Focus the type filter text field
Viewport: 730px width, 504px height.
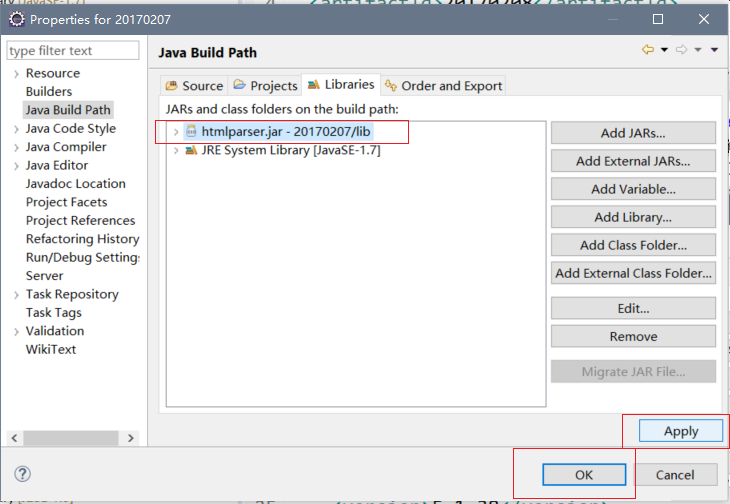pos(73,50)
